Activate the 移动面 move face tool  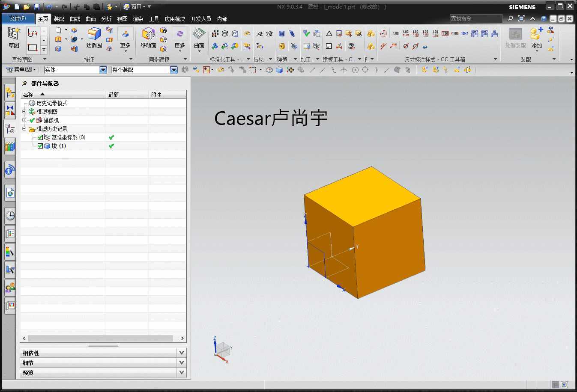pyautogui.click(x=148, y=38)
